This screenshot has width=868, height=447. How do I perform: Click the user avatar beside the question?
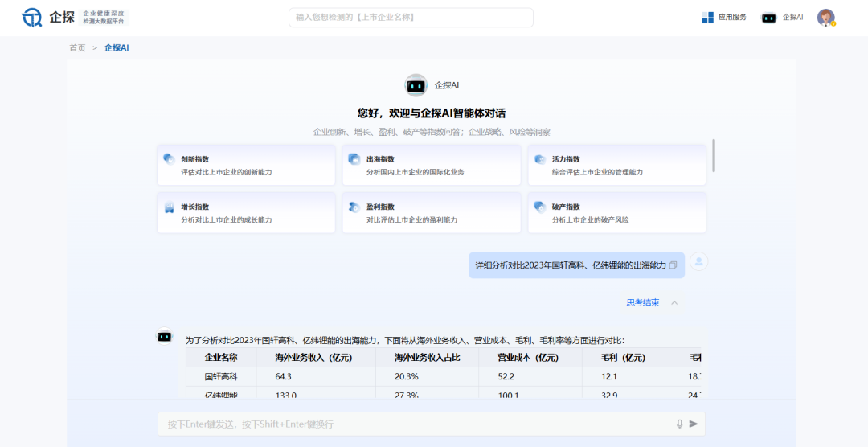698,261
